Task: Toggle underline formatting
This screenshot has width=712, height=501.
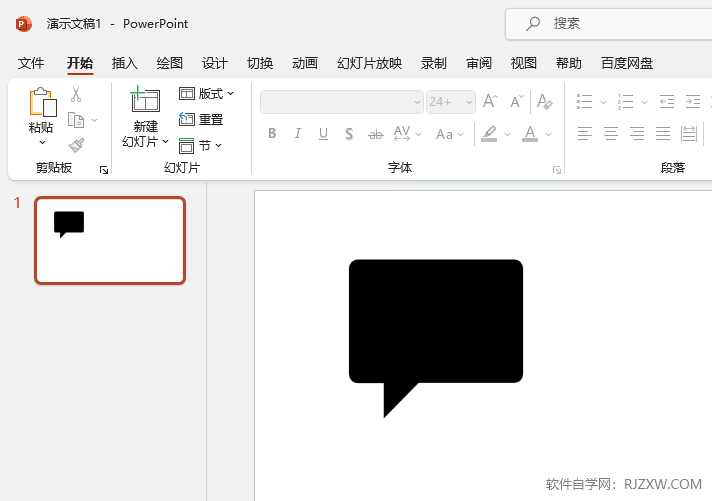Action: coord(323,134)
